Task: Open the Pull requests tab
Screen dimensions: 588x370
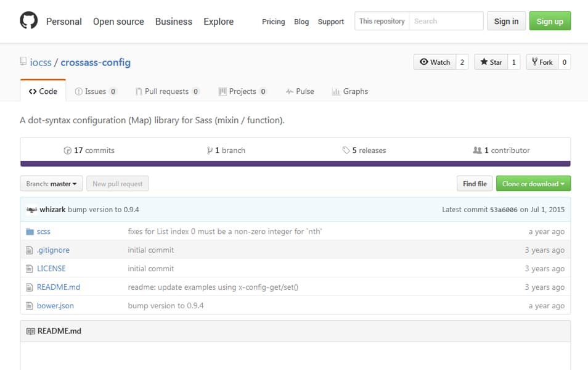Action: point(167,91)
